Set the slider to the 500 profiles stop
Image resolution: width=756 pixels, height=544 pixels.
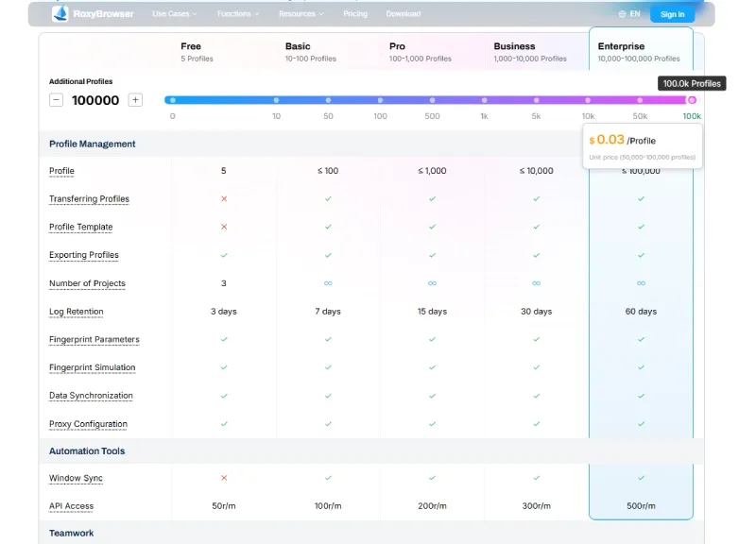433,100
